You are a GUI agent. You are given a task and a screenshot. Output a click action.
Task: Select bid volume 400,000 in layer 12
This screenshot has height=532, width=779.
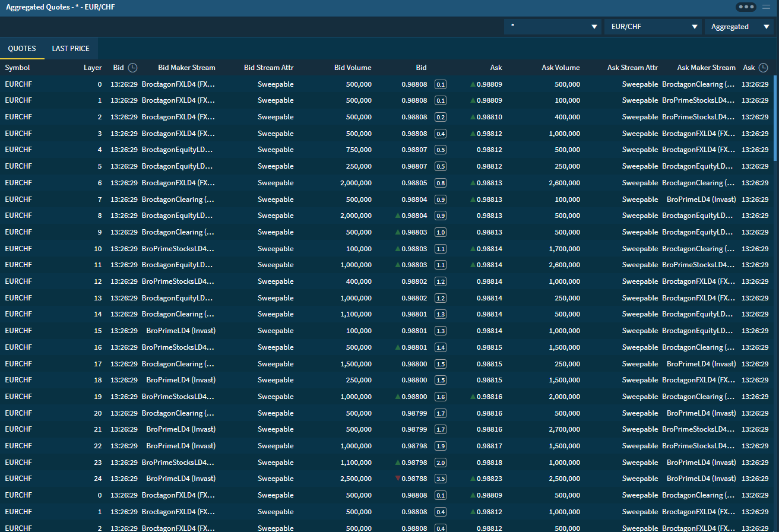point(359,281)
